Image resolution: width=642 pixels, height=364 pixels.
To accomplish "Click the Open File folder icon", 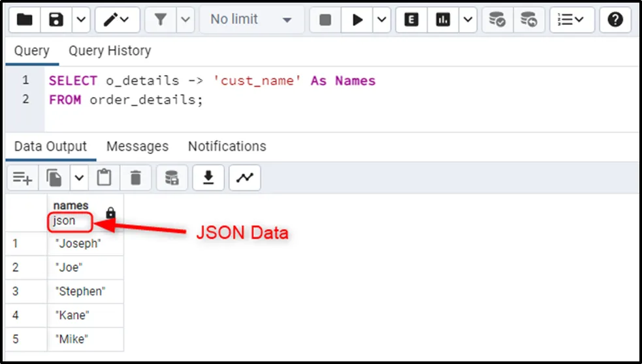I will pos(24,20).
